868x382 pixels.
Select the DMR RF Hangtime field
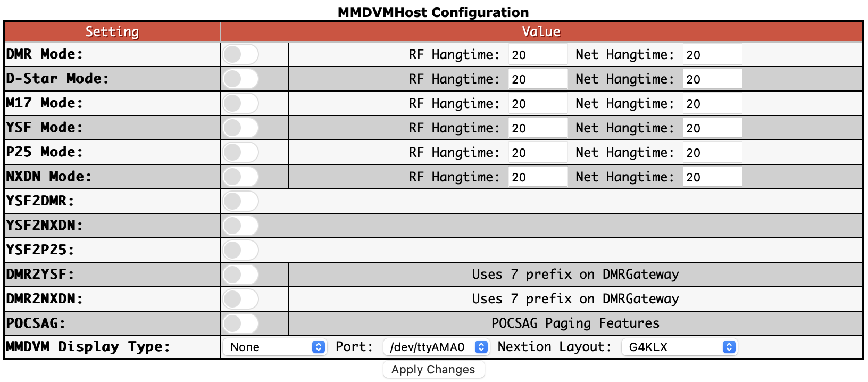(537, 54)
